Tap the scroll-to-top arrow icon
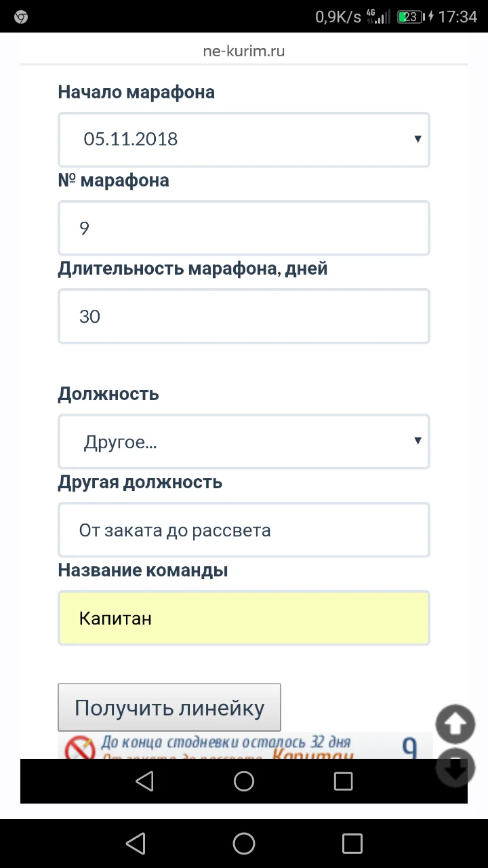 click(x=455, y=724)
